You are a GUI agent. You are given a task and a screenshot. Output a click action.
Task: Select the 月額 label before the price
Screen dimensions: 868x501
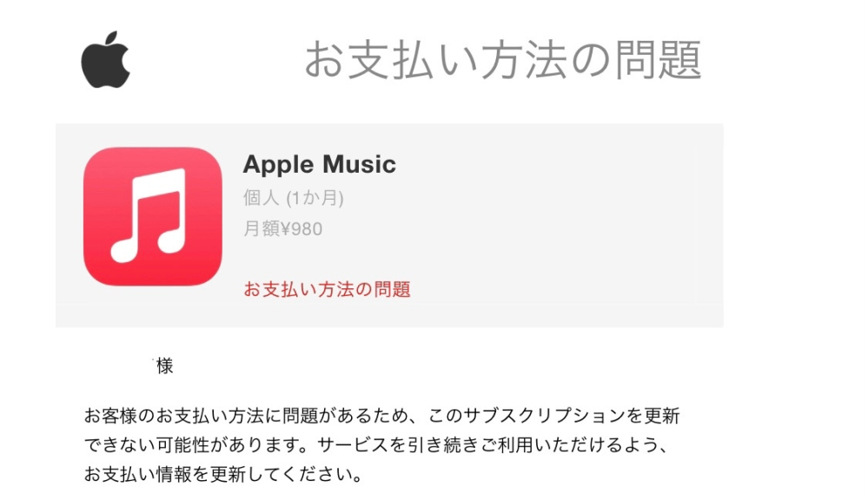262,228
